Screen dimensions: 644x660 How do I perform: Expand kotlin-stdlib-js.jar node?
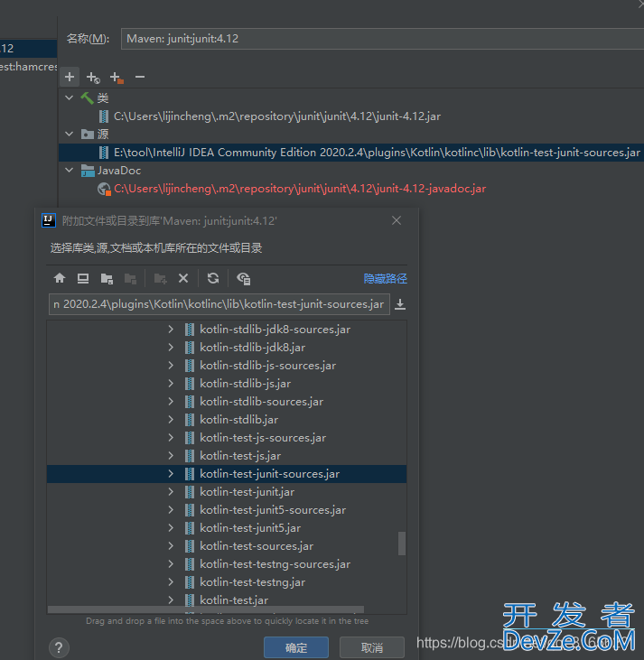coord(171,384)
